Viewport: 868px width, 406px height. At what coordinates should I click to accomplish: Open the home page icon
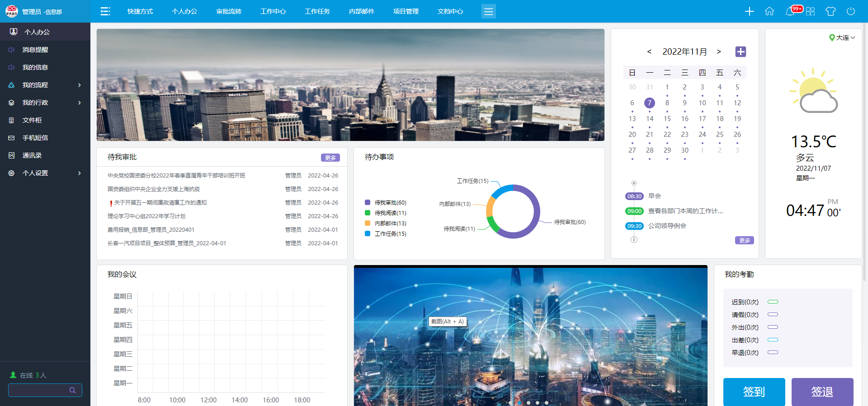tap(769, 11)
